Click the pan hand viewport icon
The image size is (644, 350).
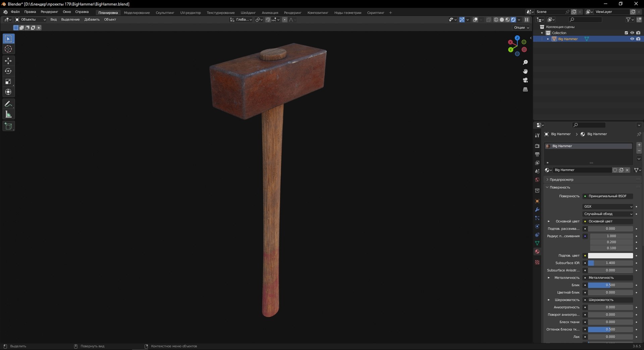[525, 71]
